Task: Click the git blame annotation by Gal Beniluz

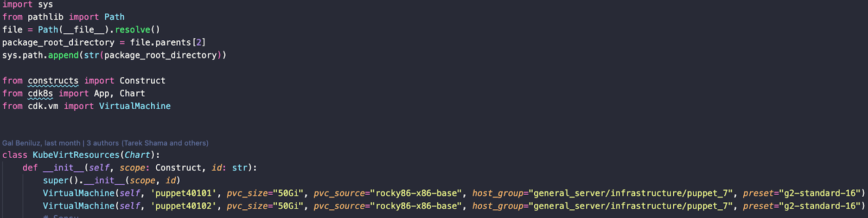Action: coord(41,143)
